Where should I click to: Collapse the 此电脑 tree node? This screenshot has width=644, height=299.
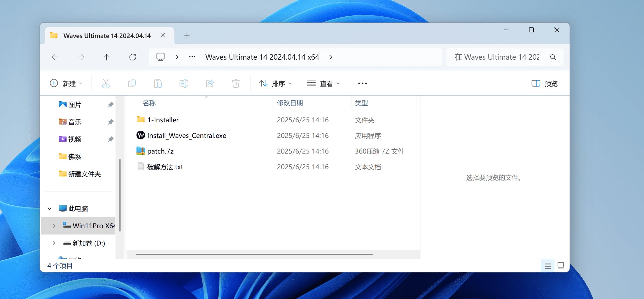[50, 208]
